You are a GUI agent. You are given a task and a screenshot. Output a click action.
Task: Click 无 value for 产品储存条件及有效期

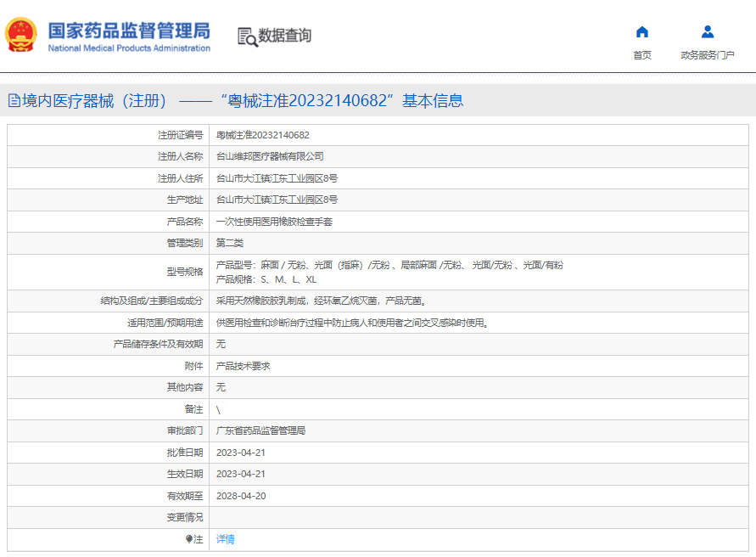pos(221,344)
